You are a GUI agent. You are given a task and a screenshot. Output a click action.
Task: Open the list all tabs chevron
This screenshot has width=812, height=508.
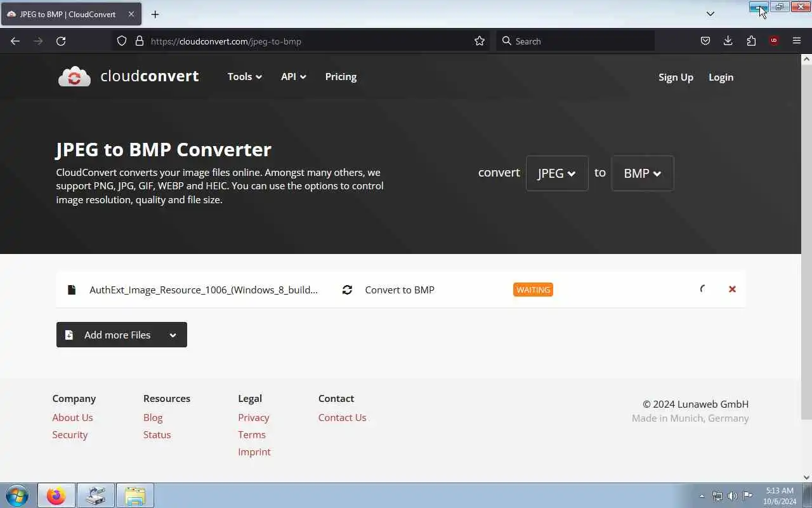pyautogui.click(x=710, y=14)
